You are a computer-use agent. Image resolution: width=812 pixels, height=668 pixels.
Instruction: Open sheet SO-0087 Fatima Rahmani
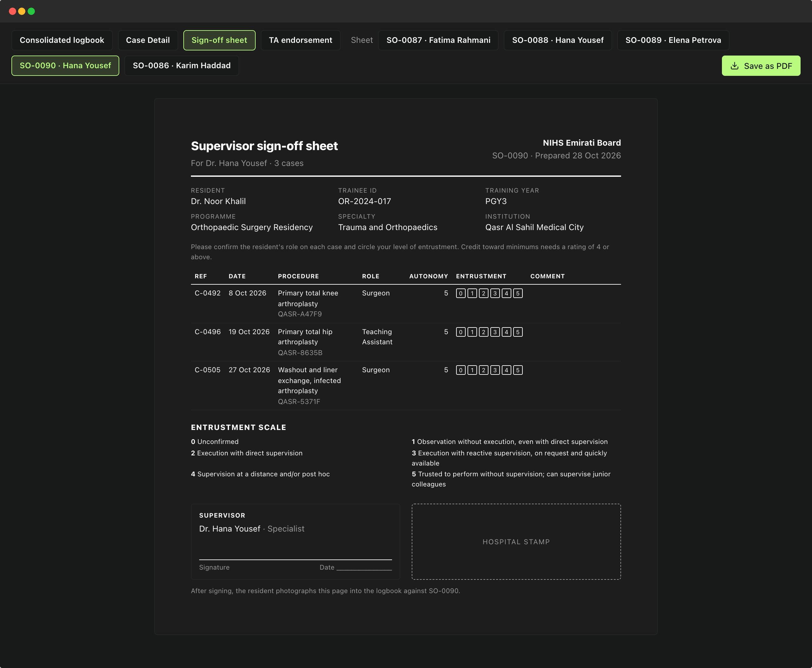(x=438, y=40)
